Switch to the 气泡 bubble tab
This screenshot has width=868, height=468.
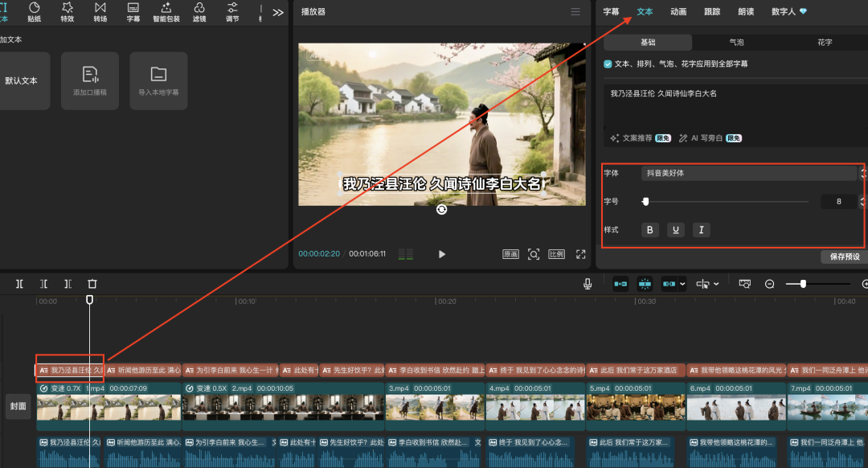point(736,42)
